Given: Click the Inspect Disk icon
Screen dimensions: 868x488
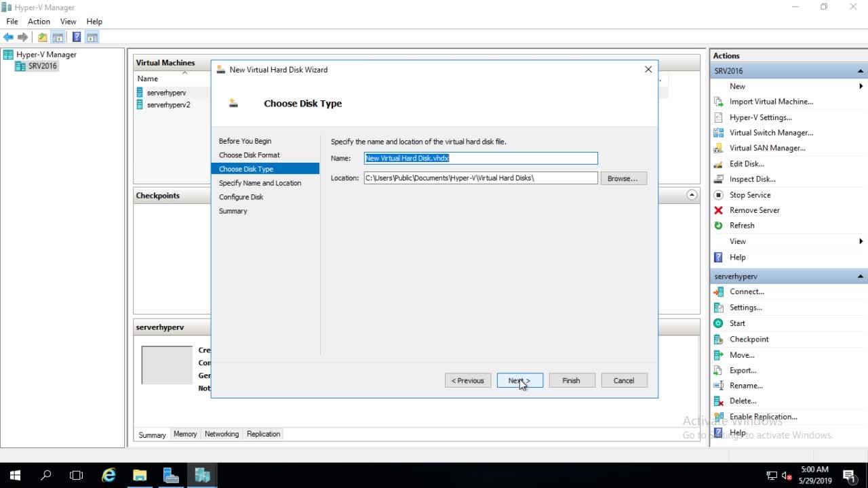Looking at the screenshot, I should (x=718, y=179).
